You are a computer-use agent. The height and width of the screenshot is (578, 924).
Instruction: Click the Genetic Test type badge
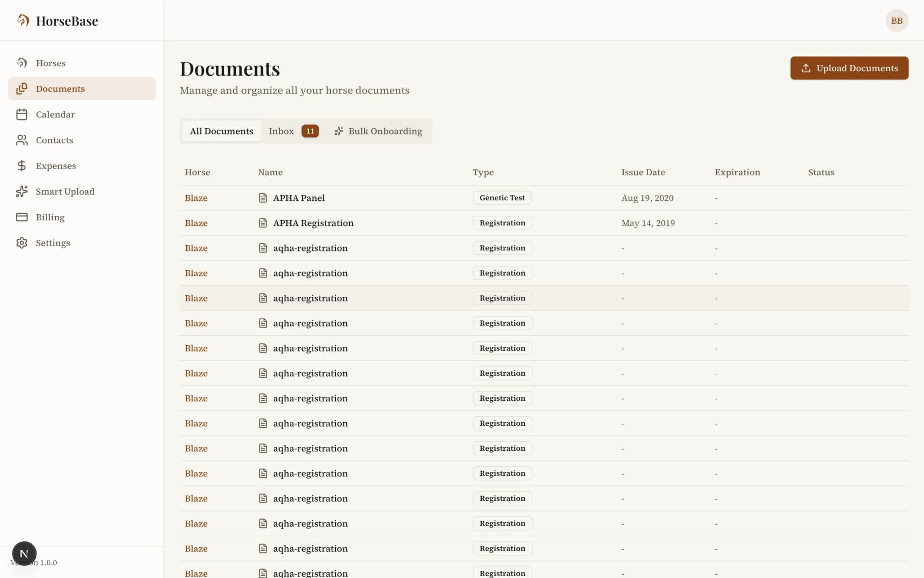[x=502, y=197]
